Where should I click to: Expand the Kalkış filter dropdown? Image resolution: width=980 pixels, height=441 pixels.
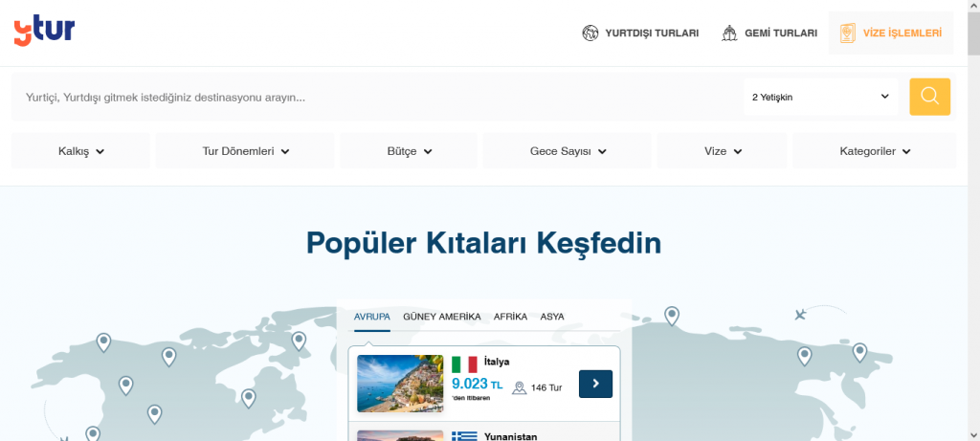click(x=80, y=151)
